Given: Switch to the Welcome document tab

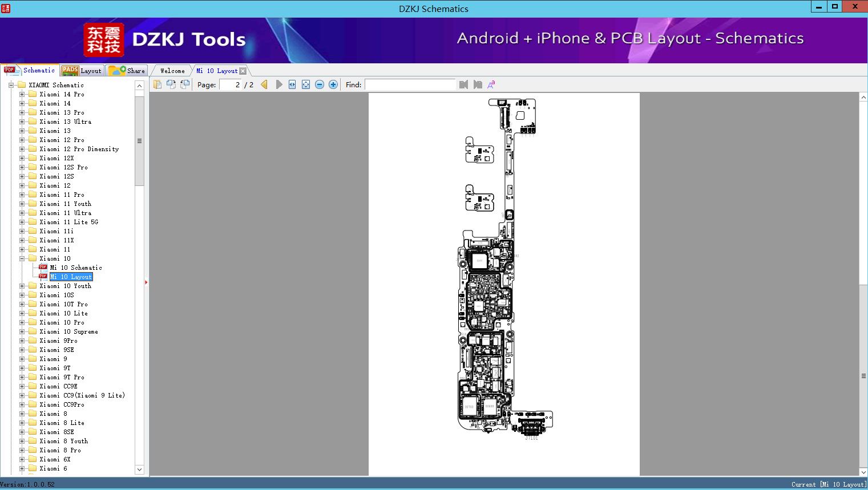Looking at the screenshot, I should click(x=172, y=71).
